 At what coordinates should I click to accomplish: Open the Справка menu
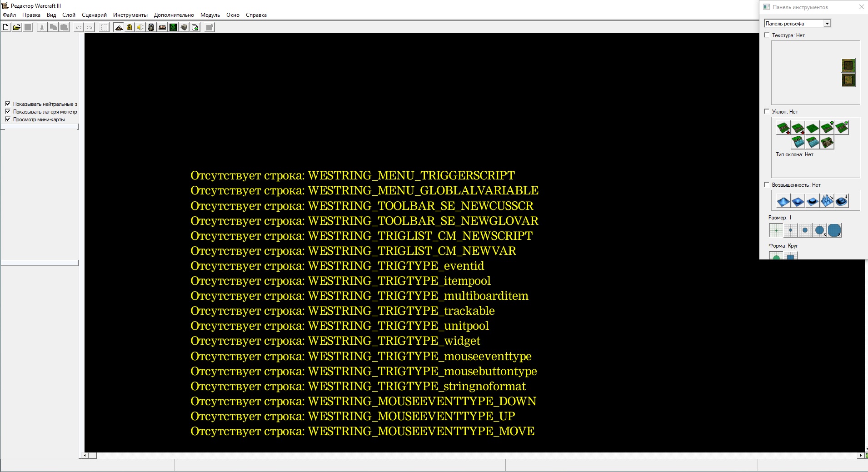click(256, 15)
